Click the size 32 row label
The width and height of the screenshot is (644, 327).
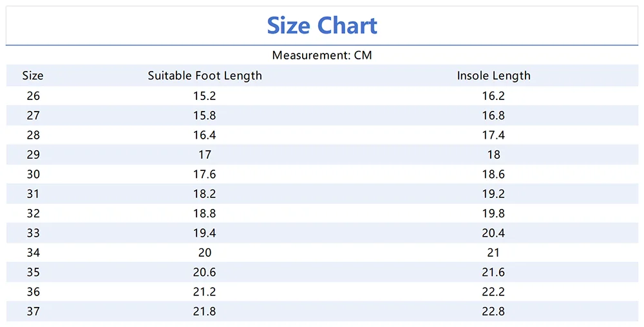pyautogui.click(x=33, y=213)
